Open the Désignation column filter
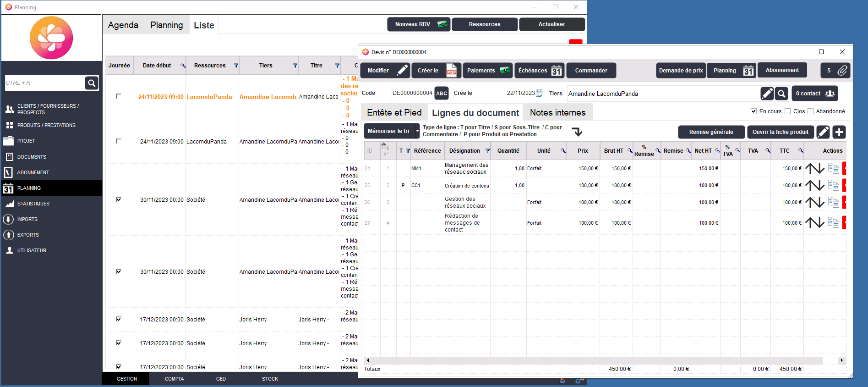 click(487, 151)
